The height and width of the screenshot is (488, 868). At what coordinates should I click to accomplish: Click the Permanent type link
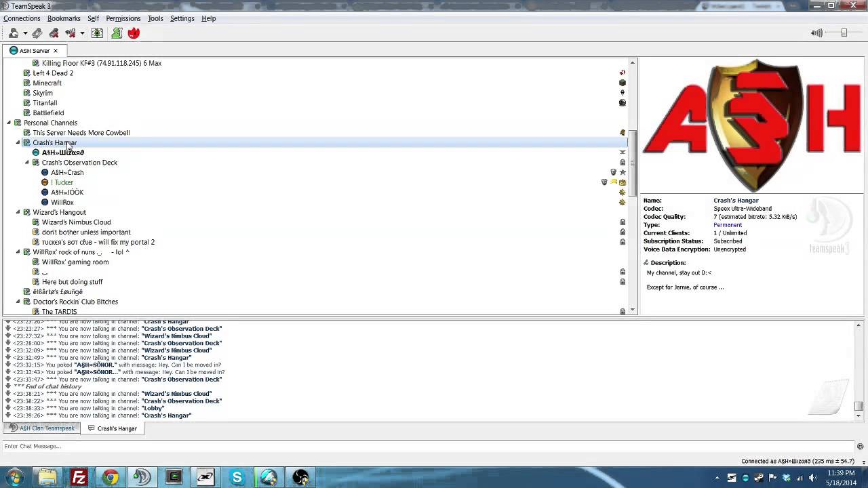728,225
